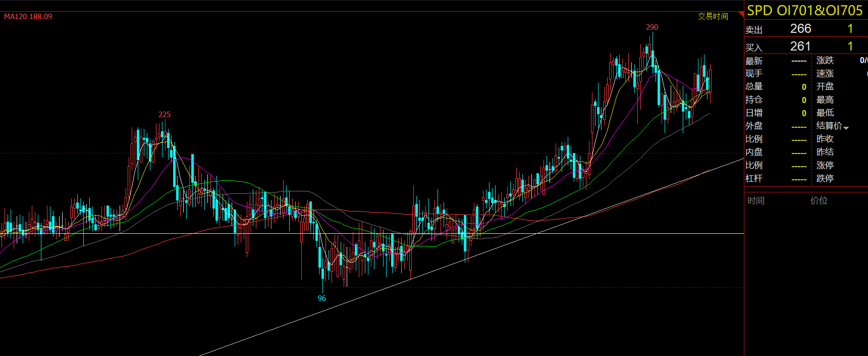The image size is (868, 356).
Task: Select the buy price 261
Action: [x=800, y=46]
